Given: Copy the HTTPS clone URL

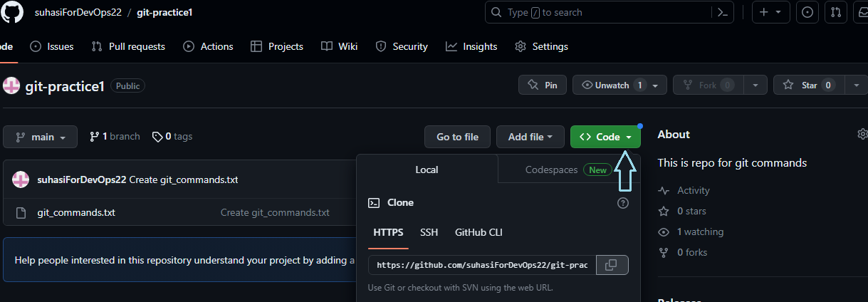Looking at the screenshot, I should click(x=612, y=265).
